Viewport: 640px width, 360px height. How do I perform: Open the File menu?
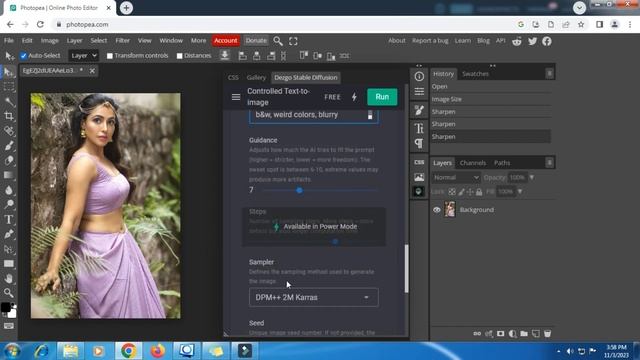click(9, 40)
